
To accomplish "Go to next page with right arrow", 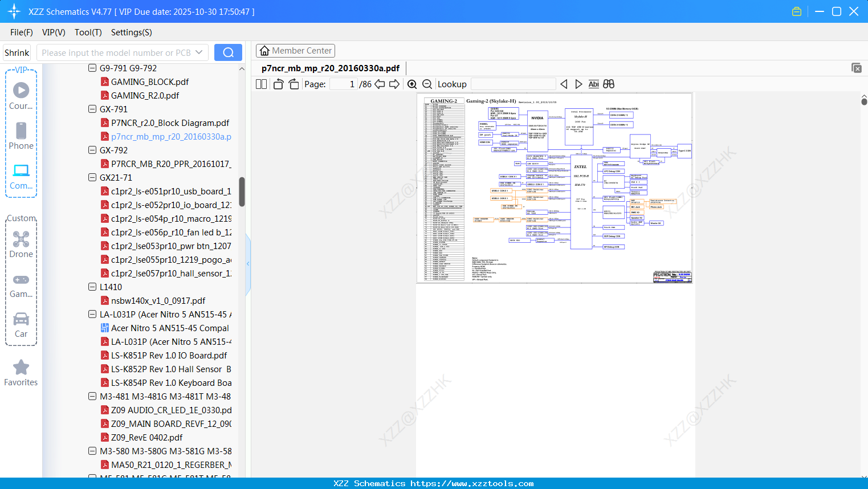I will pos(394,84).
